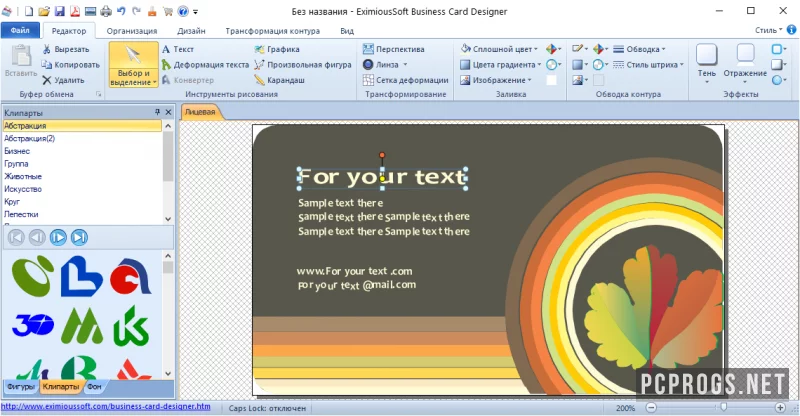800x416 pixels.
Task: Select Произвольная фигура tool
Action: coord(303,65)
